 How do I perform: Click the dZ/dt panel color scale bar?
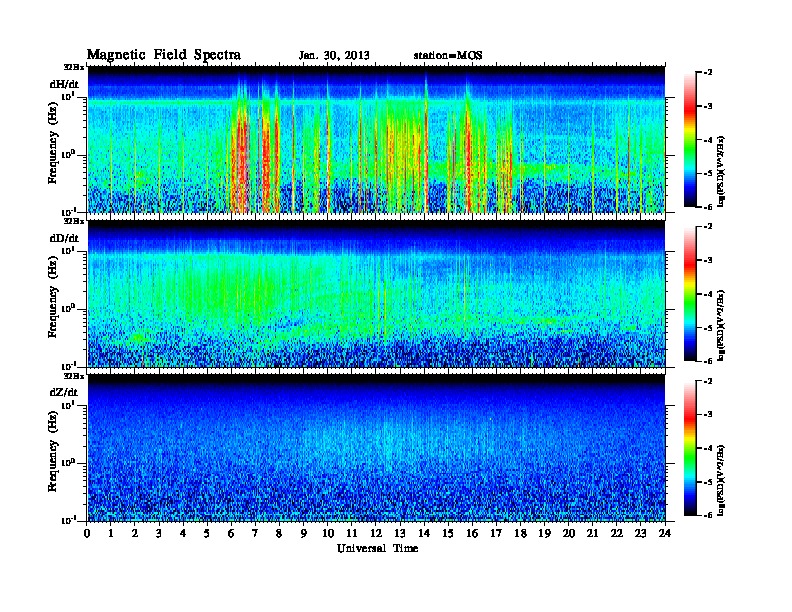690,448
